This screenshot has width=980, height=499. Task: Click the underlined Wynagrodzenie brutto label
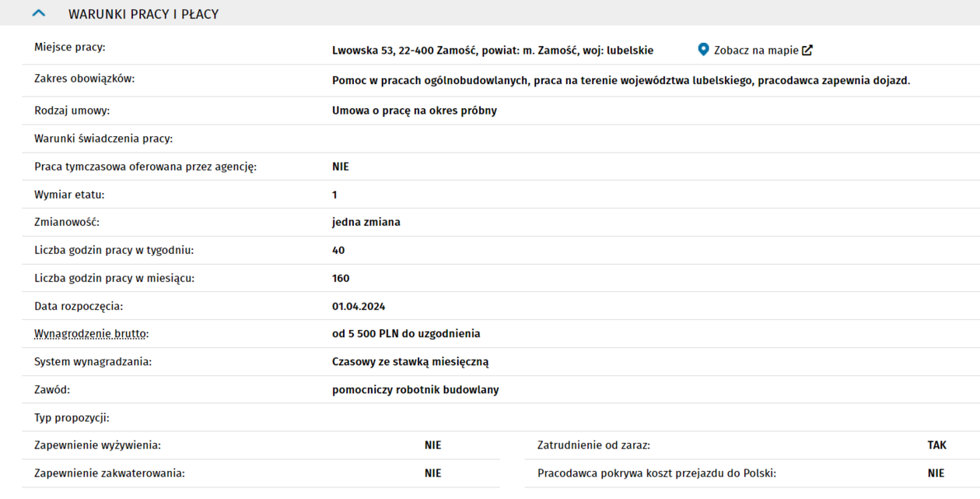coord(91,334)
